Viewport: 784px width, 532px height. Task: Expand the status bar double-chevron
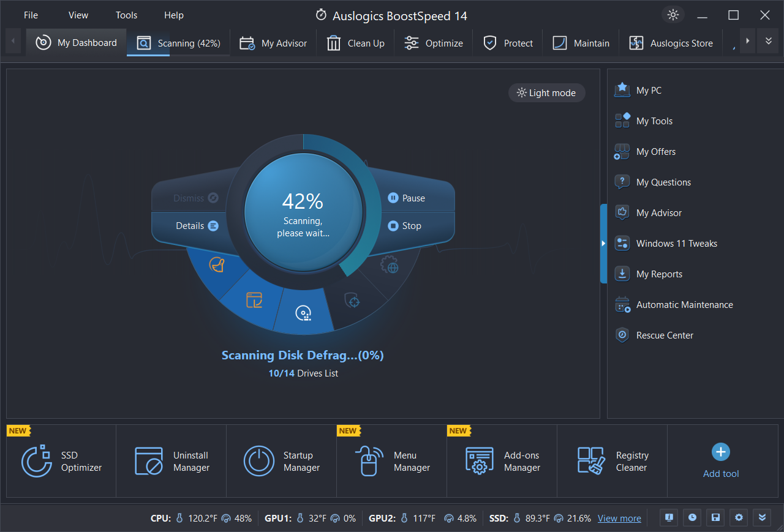tap(762, 518)
